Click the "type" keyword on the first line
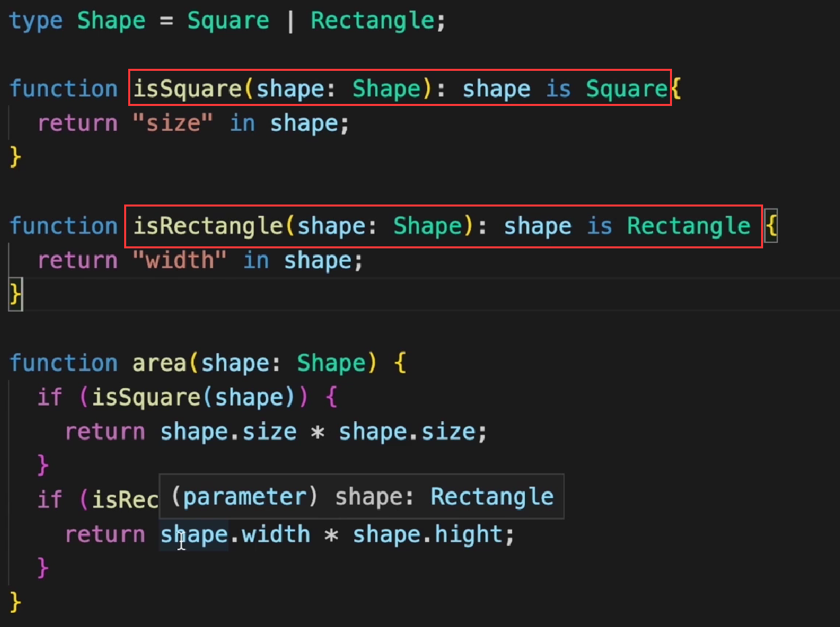This screenshot has width=840, height=627. (36, 21)
